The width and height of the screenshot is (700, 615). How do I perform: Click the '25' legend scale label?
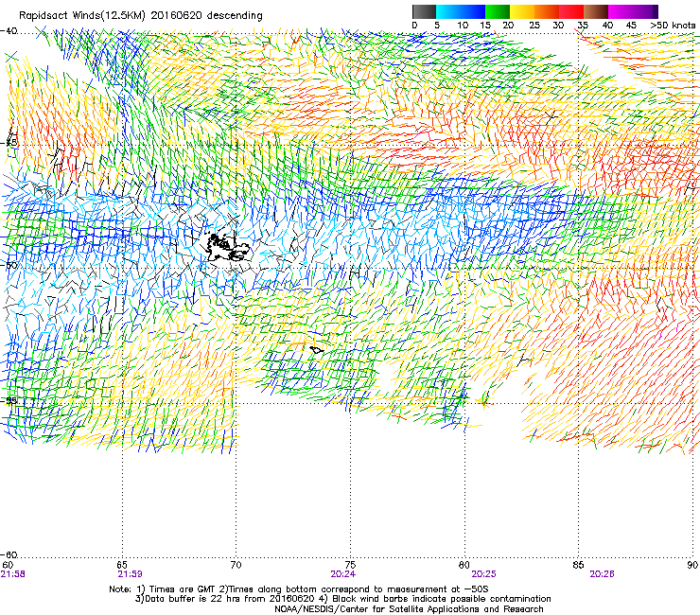click(534, 26)
